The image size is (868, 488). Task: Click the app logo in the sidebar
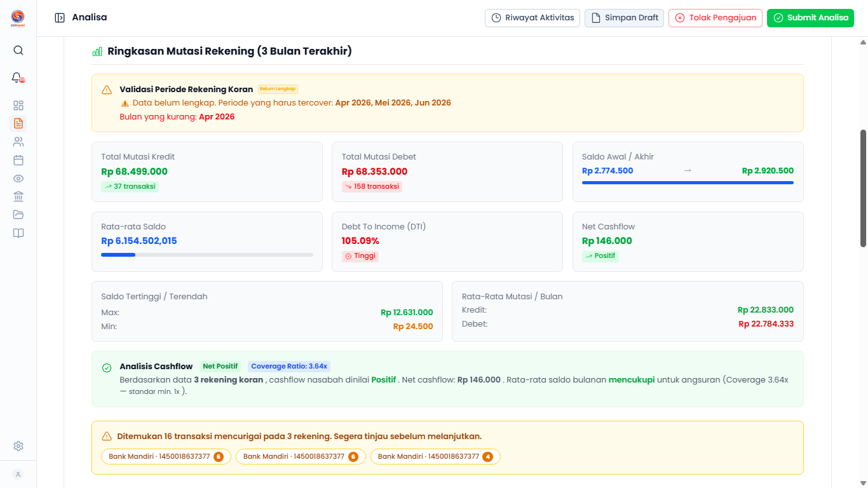18,18
